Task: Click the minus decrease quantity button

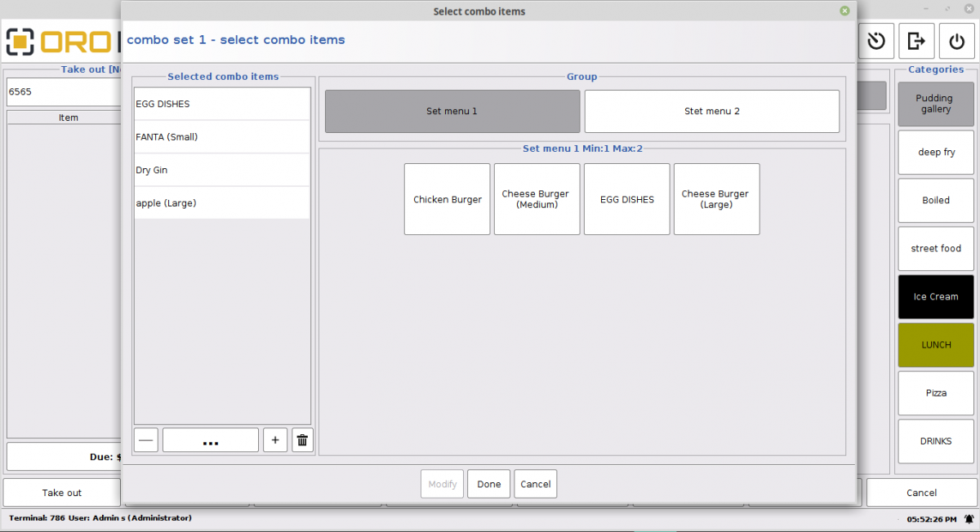Action: tap(146, 440)
